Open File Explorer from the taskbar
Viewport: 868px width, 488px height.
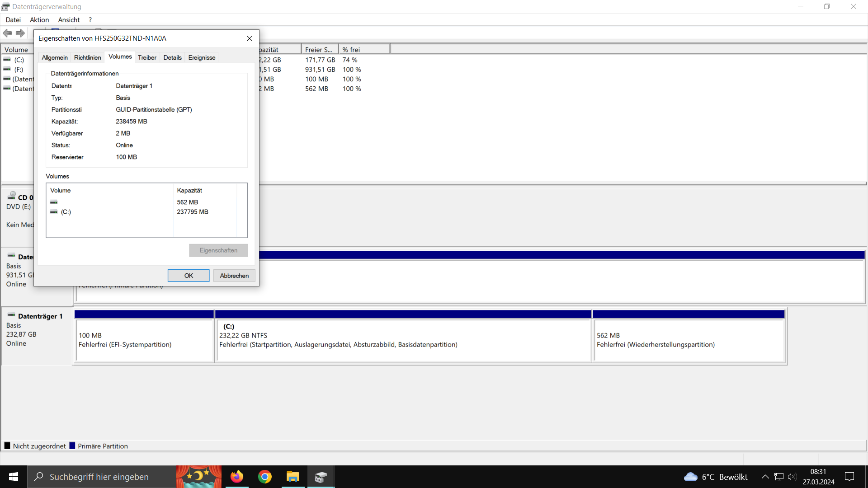point(293,477)
